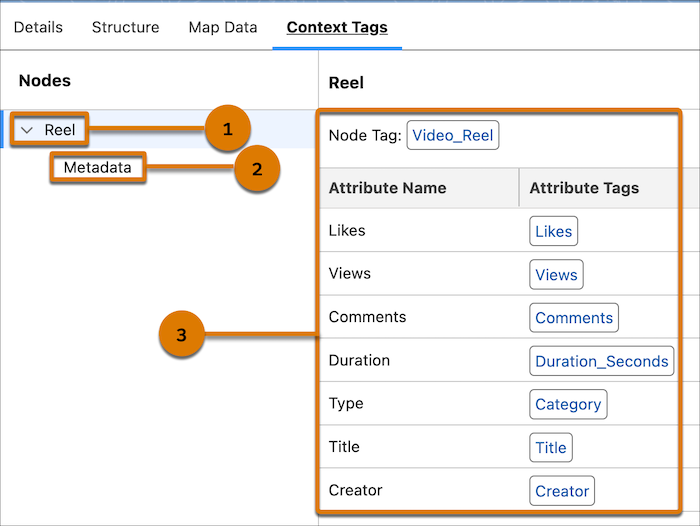Select the Metadata child node
This screenshot has height=526, width=700.
97,168
